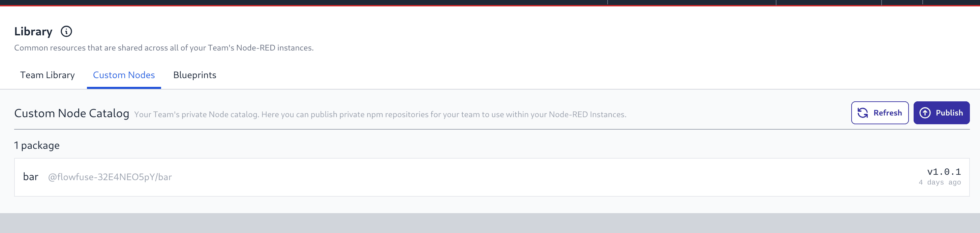Screen dimensions: 980x233
Task: Open the bar package entry
Action: [x=30, y=176]
